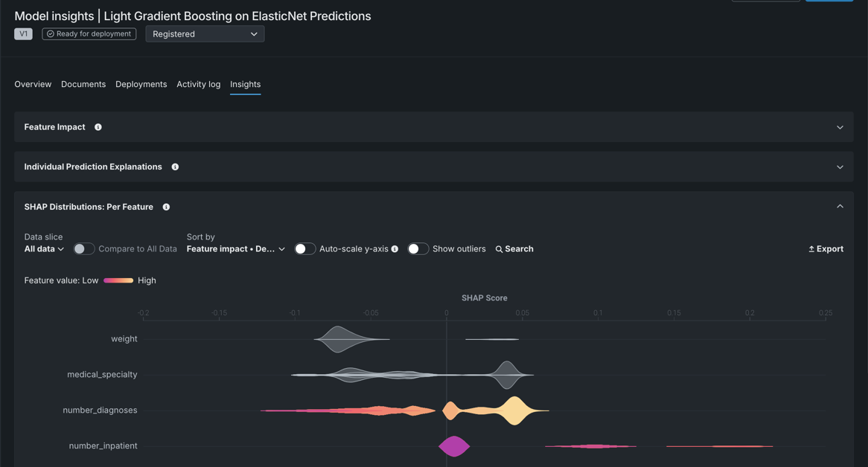Click the V1 version badge
Image resolution: width=868 pixels, height=467 pixels.
23,34
